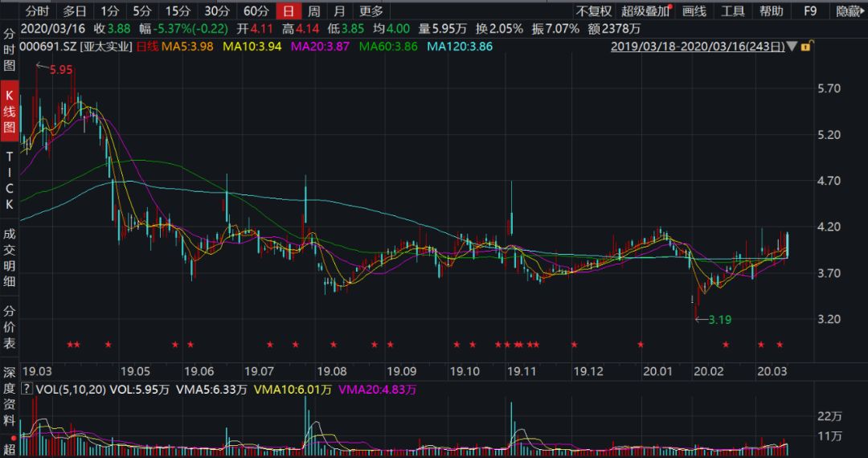The image size is (868, 458).
Task: Switch to the 日 daily period
Action: [287, 11]
